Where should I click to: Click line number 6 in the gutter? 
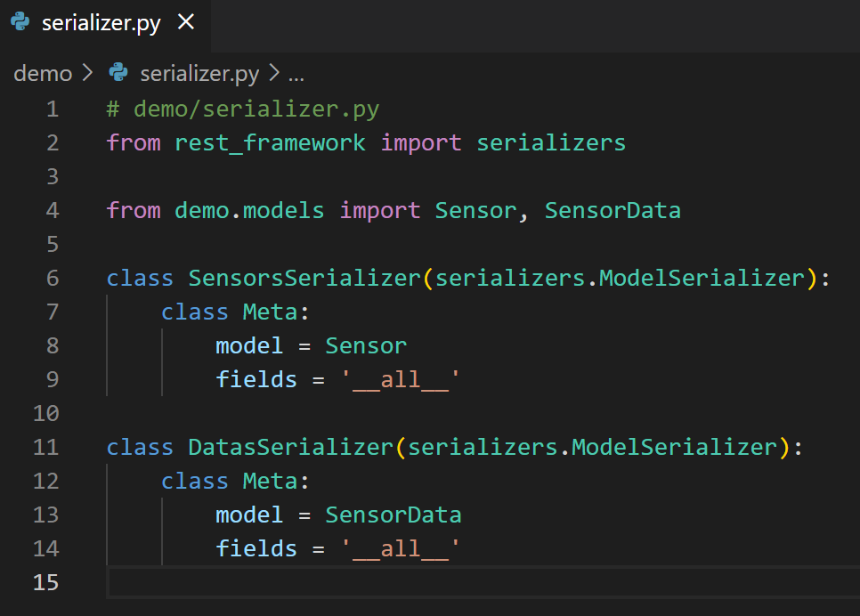(51, 278)
